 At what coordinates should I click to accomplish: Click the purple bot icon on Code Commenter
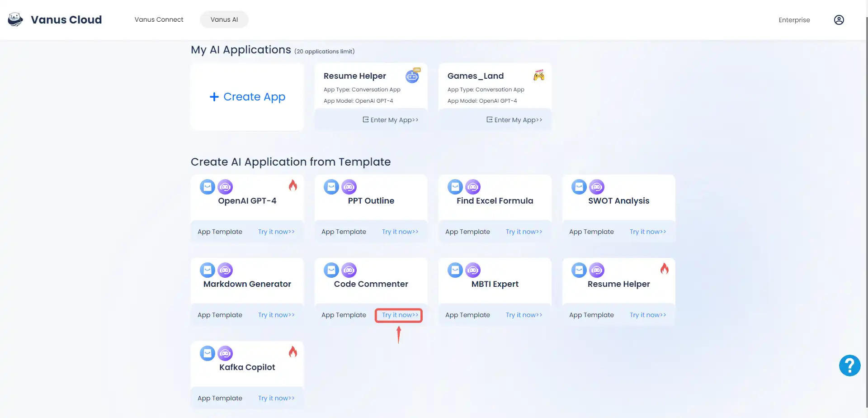[349, 270]
